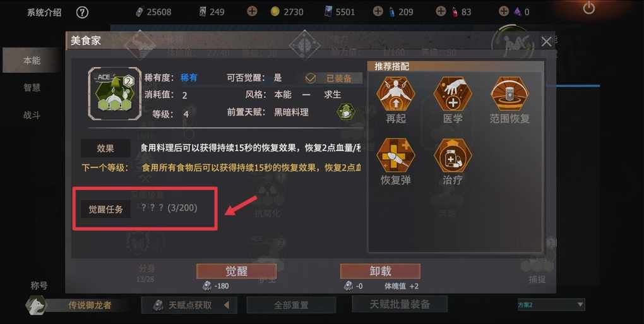The height and width of the screenshot is (324, 644).
Task: Select the 恢复弹 talent icon
Action: (x=395, y=155)
